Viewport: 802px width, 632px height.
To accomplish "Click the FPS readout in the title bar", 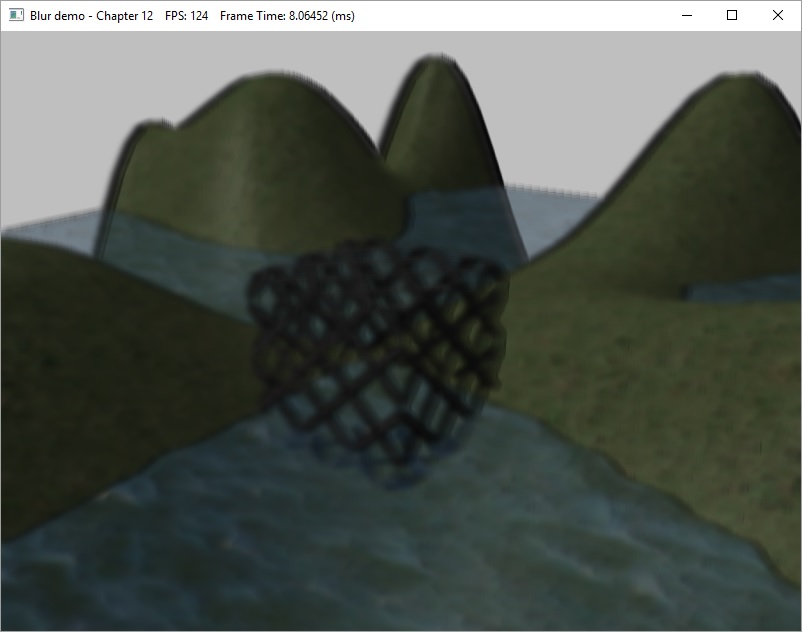I will click(187, 16).
